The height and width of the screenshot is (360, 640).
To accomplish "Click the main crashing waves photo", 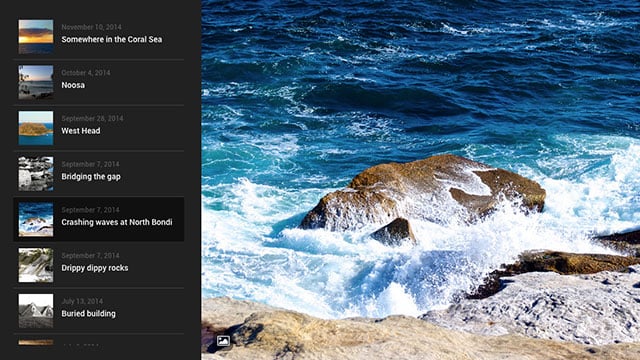I will [x=420, y=180].
